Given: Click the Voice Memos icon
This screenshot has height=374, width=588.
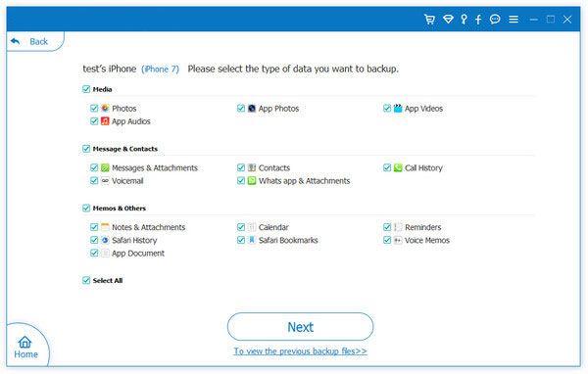Looking at the screenshot, I should (398, 240).
